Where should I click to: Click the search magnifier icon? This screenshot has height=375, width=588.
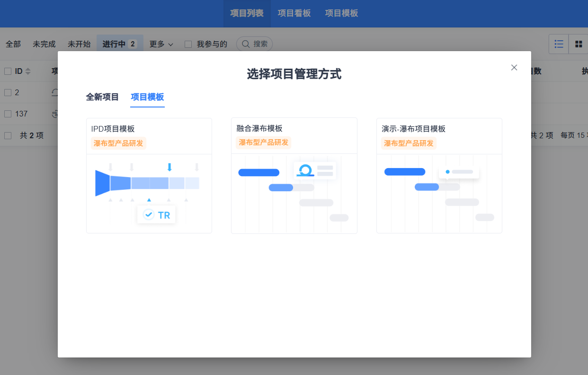coord(246,44)
